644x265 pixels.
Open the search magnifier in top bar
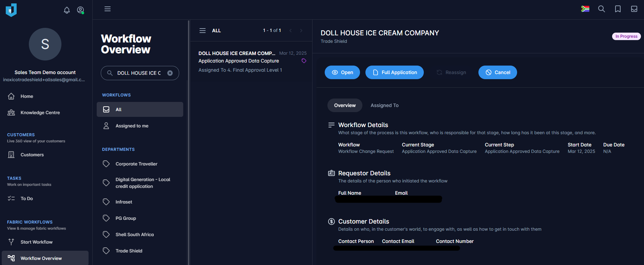point(602,9)
